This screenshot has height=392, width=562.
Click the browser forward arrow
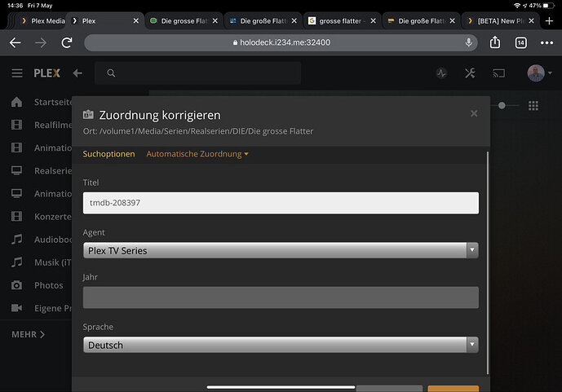tap(41, 43)
